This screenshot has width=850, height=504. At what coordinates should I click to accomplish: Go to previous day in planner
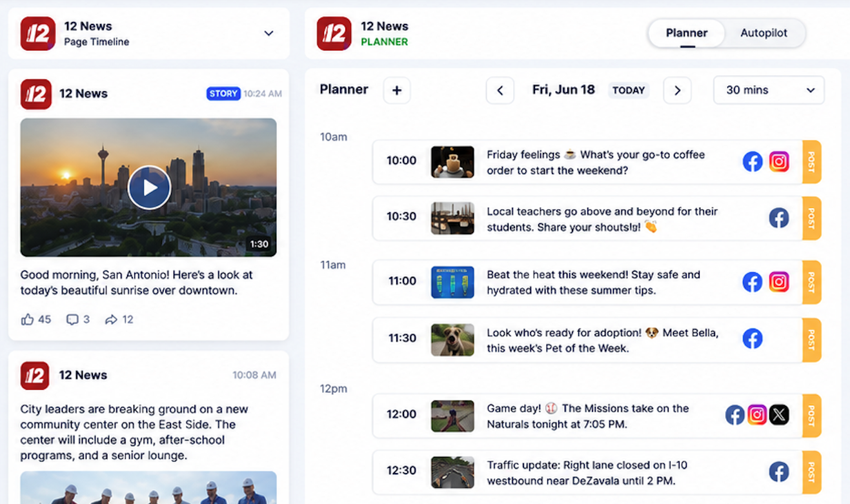[500, 90]
